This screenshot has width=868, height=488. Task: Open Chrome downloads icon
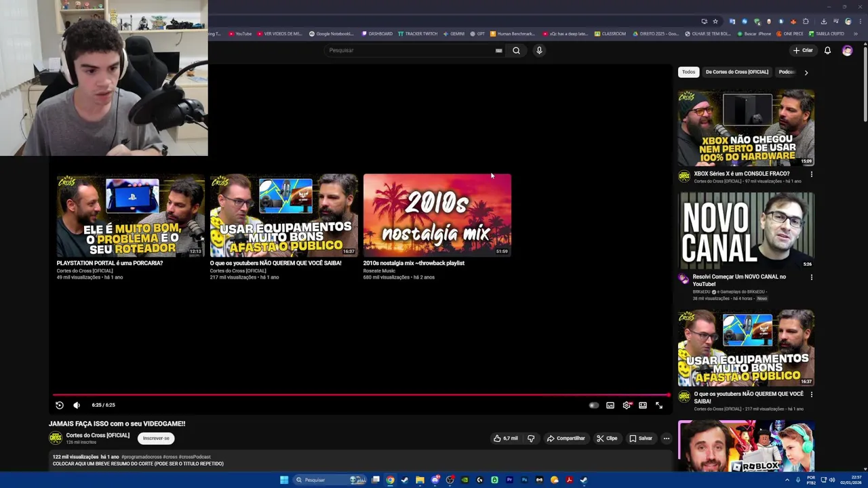pyautogui.click(x=823, y=21)
